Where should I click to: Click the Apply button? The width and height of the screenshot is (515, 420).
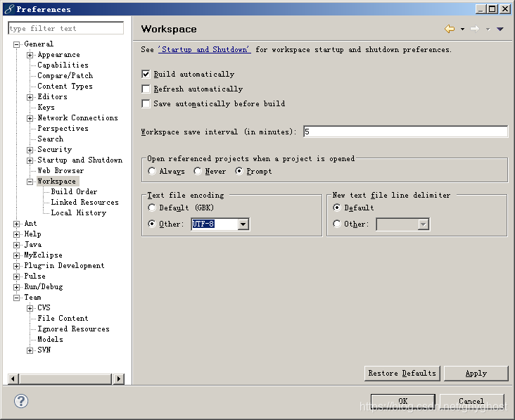476,374
